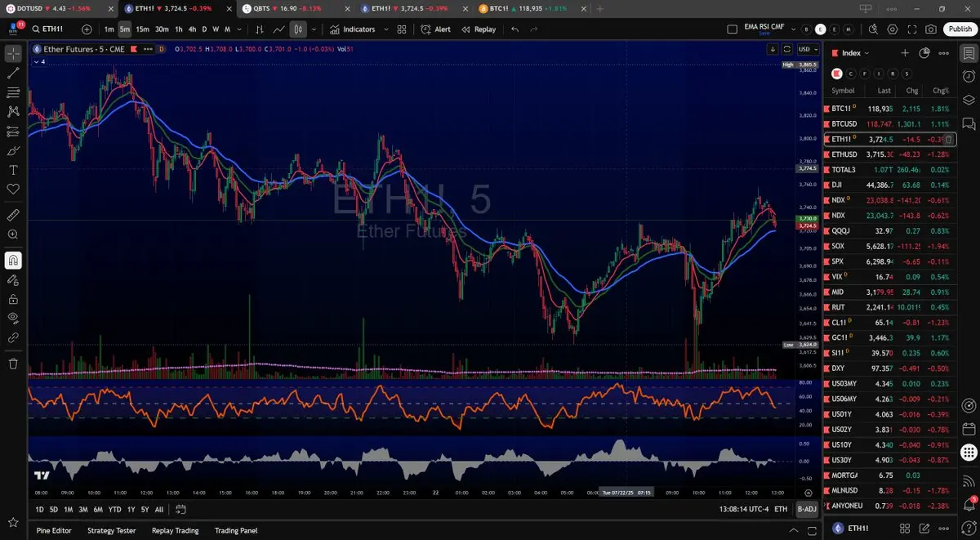This screenshot has height=540, width=980.
Task: Open the Pine Editor tab
Action: coord(54,530)
